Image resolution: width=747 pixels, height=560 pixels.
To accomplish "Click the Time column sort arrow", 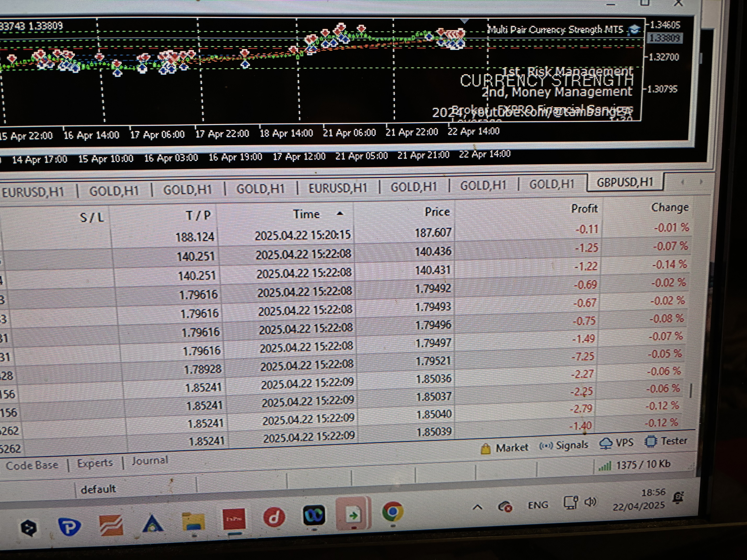I will [x=340, y=213].
